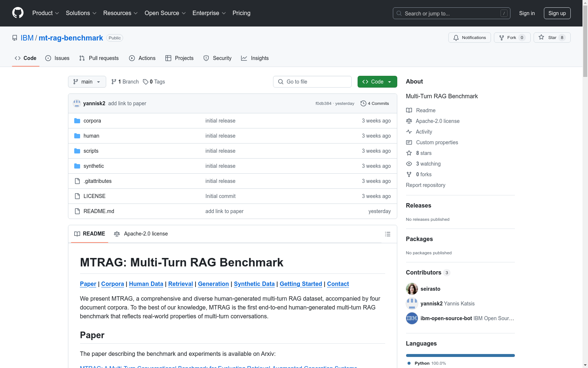Open Apache-2.0 license sidebar link

point(433,121)
